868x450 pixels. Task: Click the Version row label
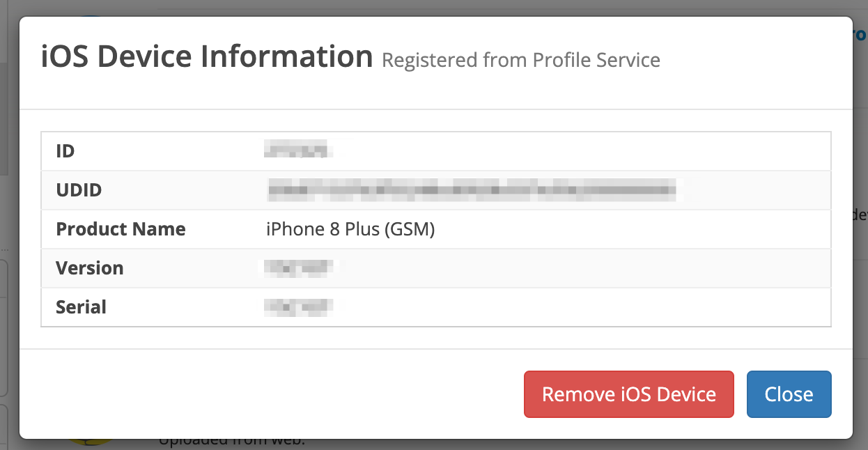pos(90,267)
